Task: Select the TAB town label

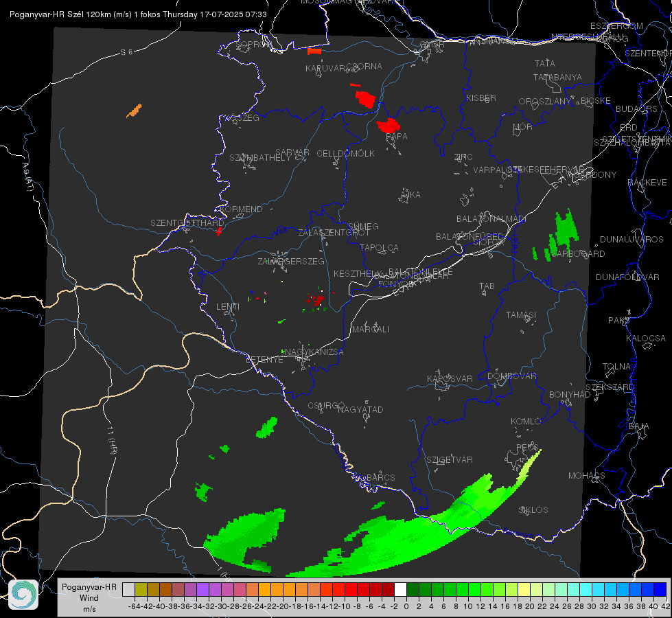Action: click(x=487, y=286)
